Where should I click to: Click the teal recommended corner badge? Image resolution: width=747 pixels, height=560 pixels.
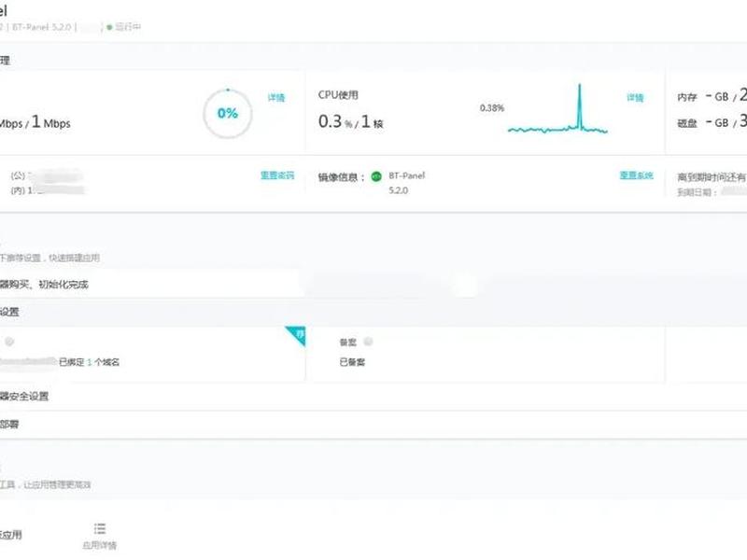tap(297, 335)
